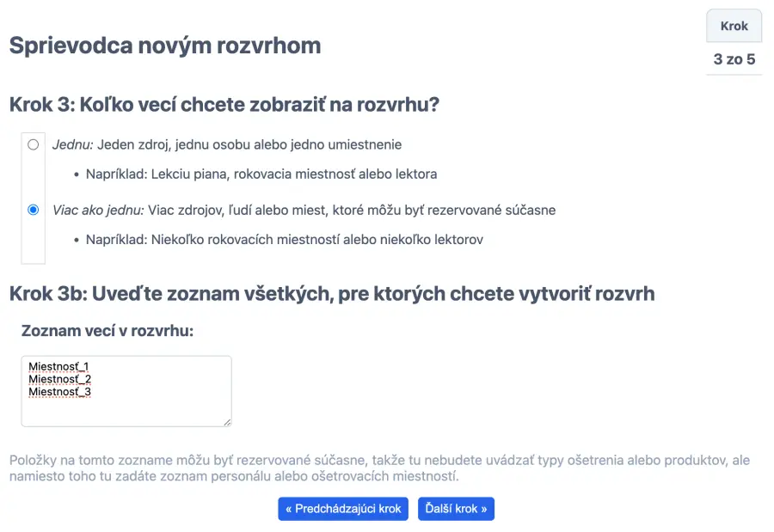The image size is (774, 532).
Task: Select the "Viac ako jednu" radio button
Action: click(34, 210)
